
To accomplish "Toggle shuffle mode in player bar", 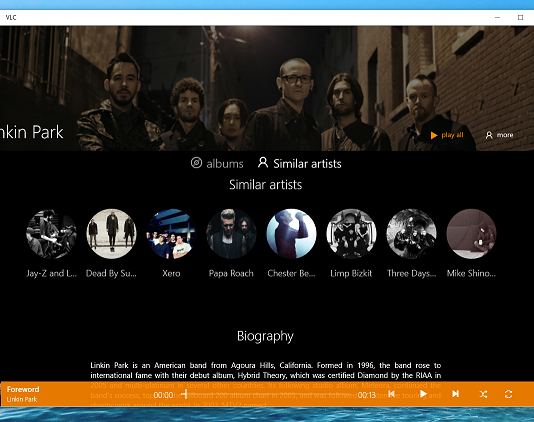I will click(483, 394).
